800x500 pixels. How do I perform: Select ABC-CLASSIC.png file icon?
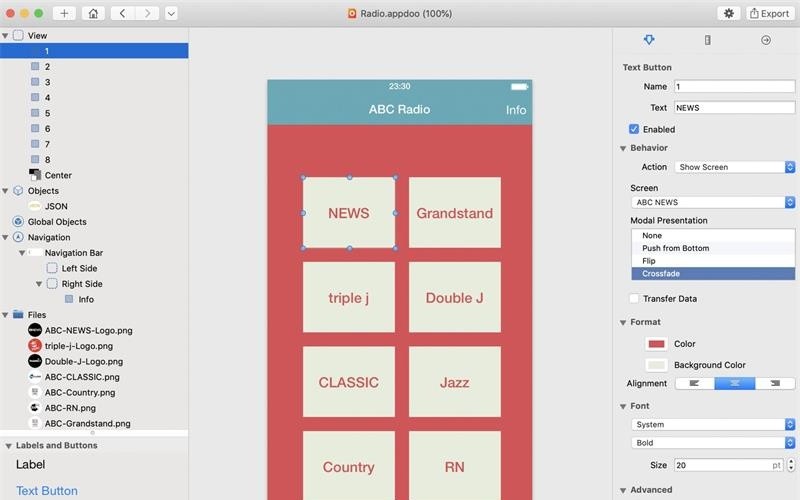tap(35, 377)
